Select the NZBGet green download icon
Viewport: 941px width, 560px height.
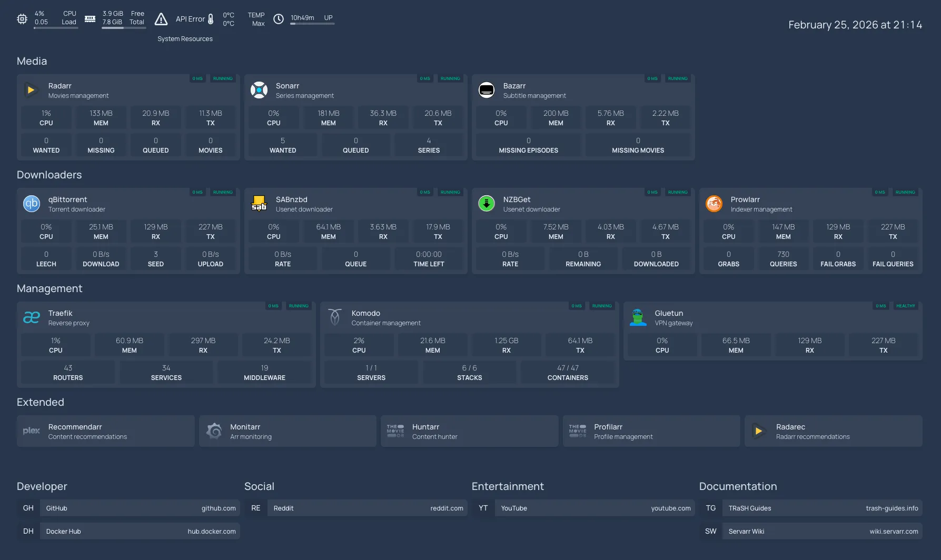tap(486, 204)
